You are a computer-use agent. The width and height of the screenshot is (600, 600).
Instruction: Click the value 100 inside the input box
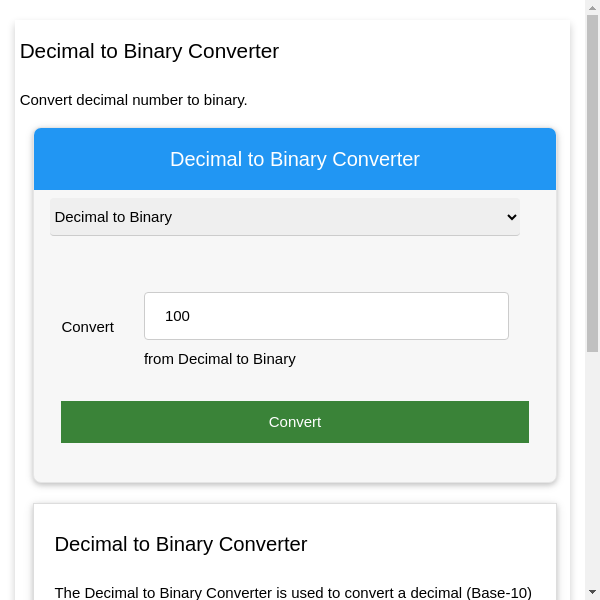pos(177,316)
